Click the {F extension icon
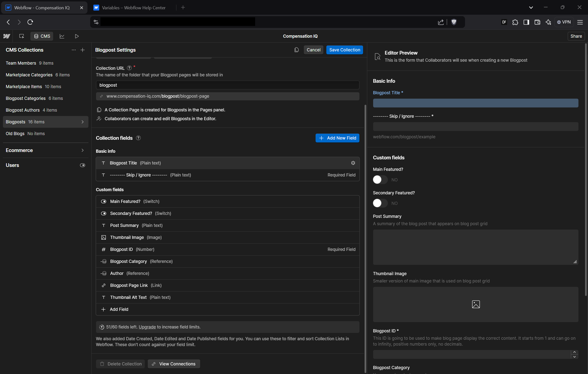This screenshot has width=588, height=374. (x=504, y=22)
